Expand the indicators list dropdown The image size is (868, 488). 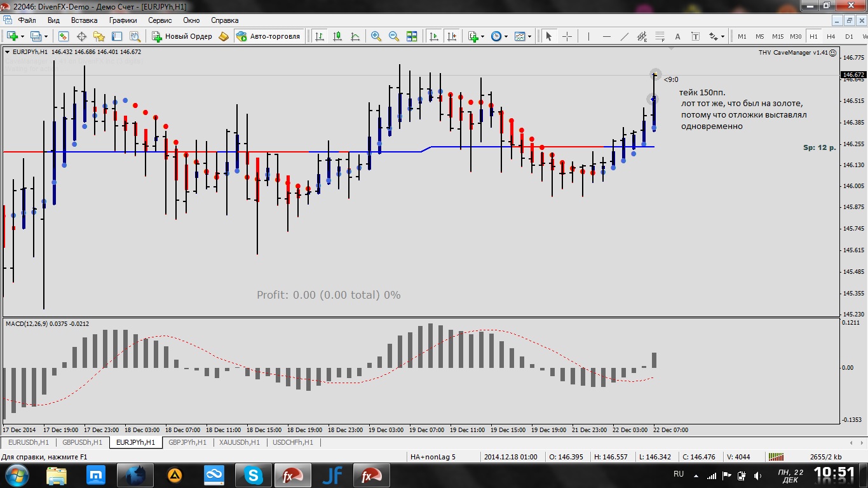point(483,36)
